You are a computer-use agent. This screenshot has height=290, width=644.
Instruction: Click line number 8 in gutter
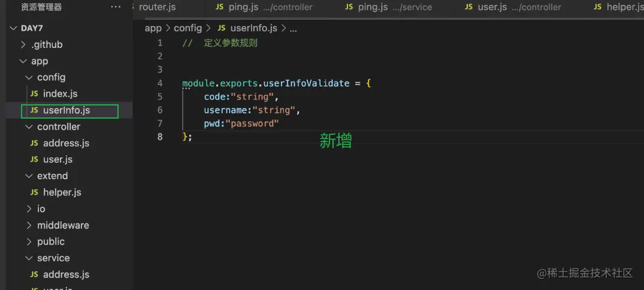pos(160,137)
